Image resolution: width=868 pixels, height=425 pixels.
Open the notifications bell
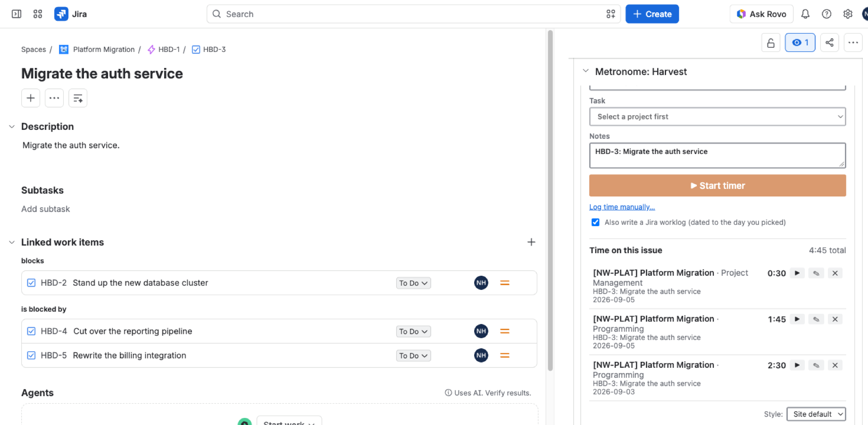pyautogui.click(x=805, y=14)
